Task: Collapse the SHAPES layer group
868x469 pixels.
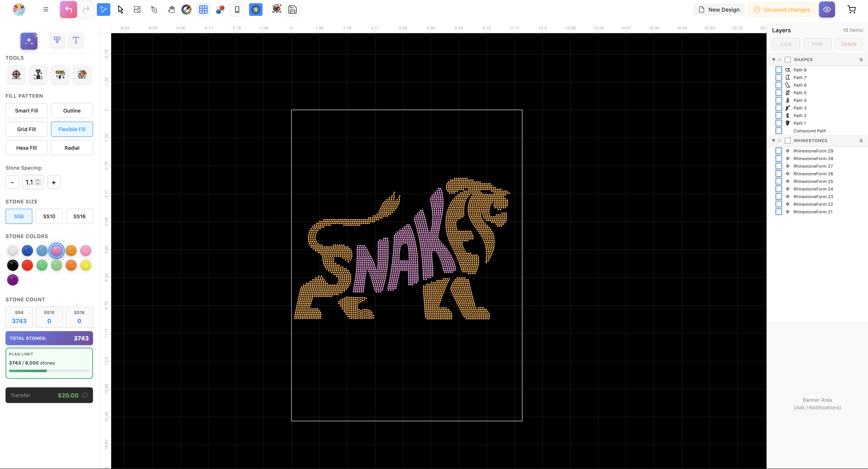Action: pyautogui.click(x=773, y=60)
